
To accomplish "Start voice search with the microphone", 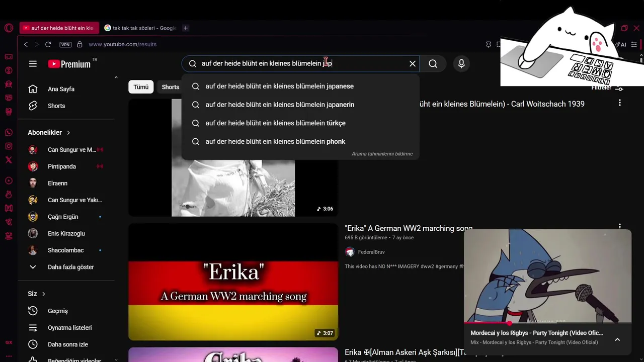I will pos(461,64).
